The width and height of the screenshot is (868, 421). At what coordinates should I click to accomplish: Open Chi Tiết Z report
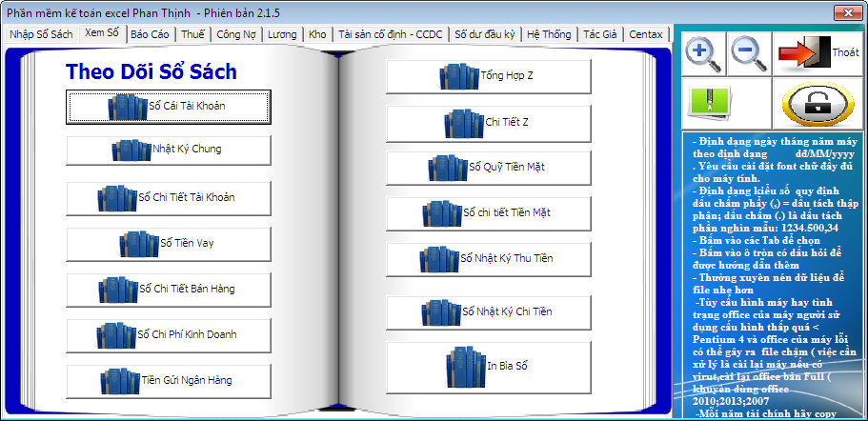tap(488, 124)
